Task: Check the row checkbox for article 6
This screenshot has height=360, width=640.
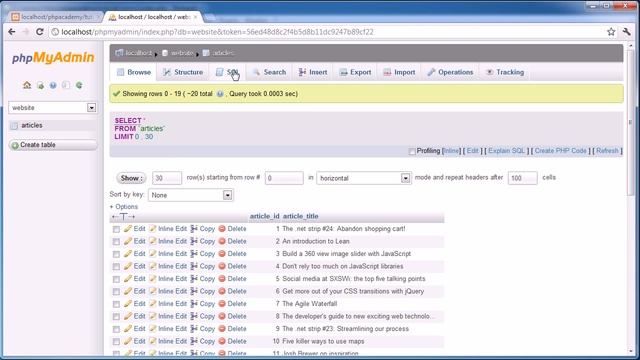Action: coord(116,292)
